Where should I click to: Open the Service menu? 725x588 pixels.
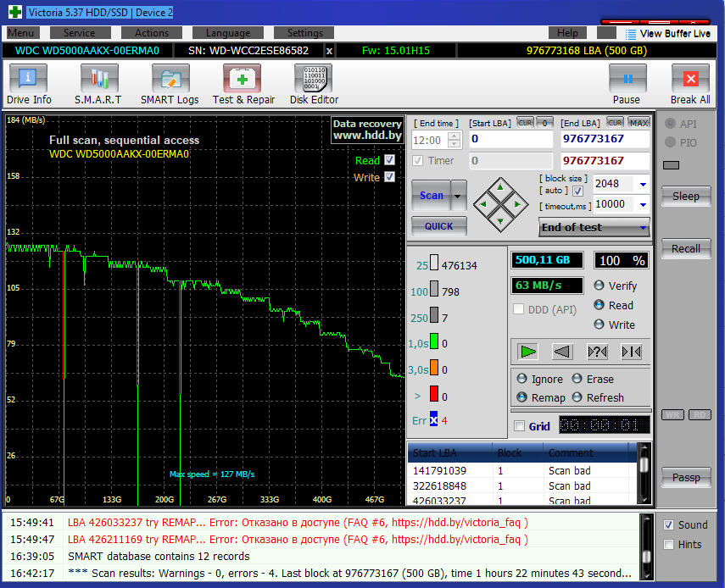point(80,33)
